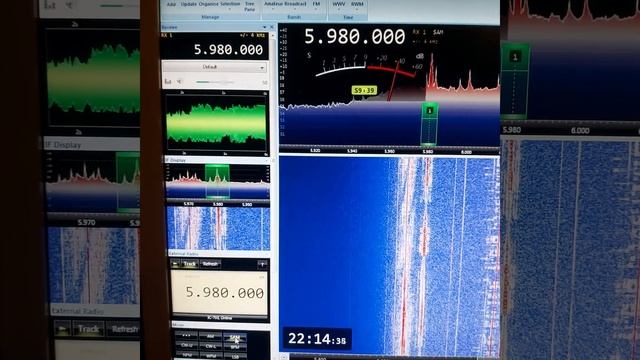Click the minus button in External Radio
Viewport: 640px width, 360px height.
tap(175, 264)
